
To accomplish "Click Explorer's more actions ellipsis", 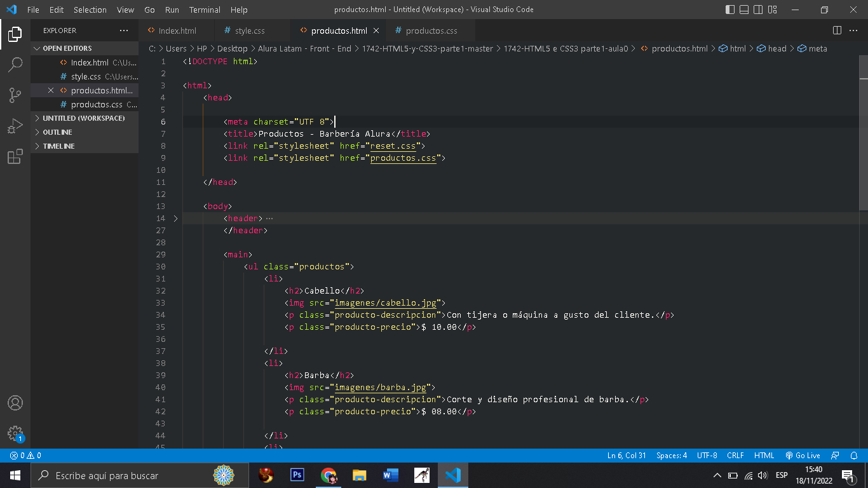I will point(123,30).
